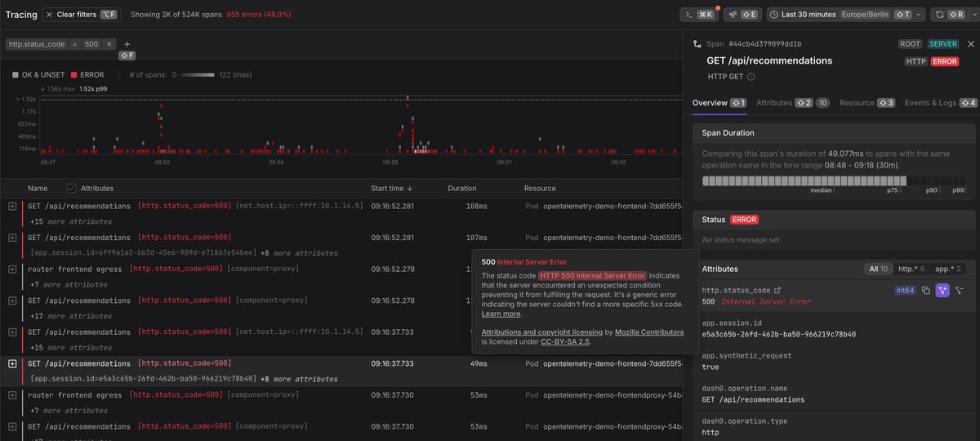Click the purple add-to-filter icon
The image size is (980, 441).
click(942, 290)
